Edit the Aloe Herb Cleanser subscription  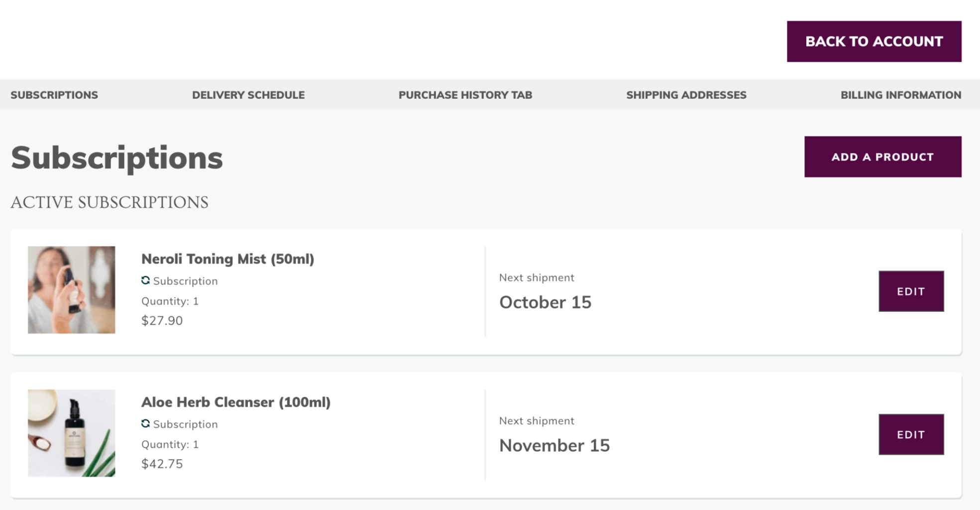(x=911, y=434)
